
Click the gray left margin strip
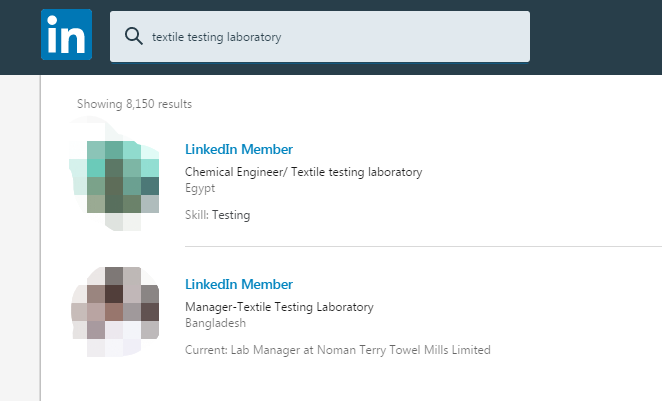tap(19, 240)
